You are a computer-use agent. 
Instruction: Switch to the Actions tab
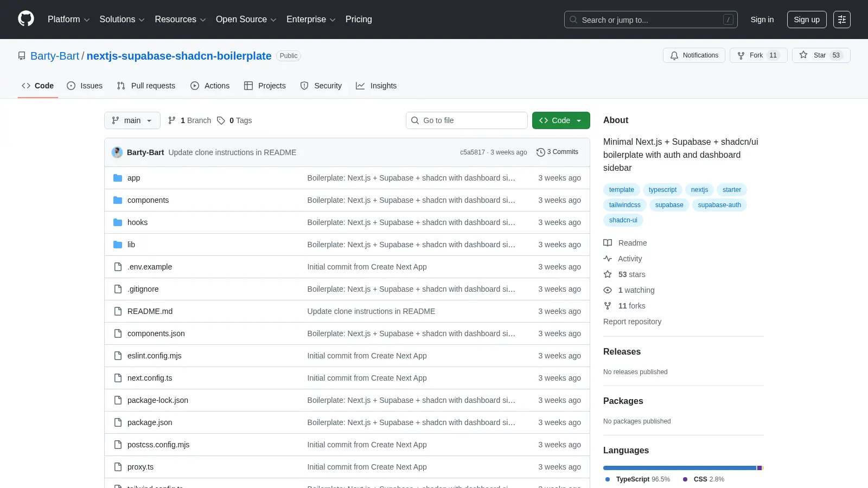[210, 86]
